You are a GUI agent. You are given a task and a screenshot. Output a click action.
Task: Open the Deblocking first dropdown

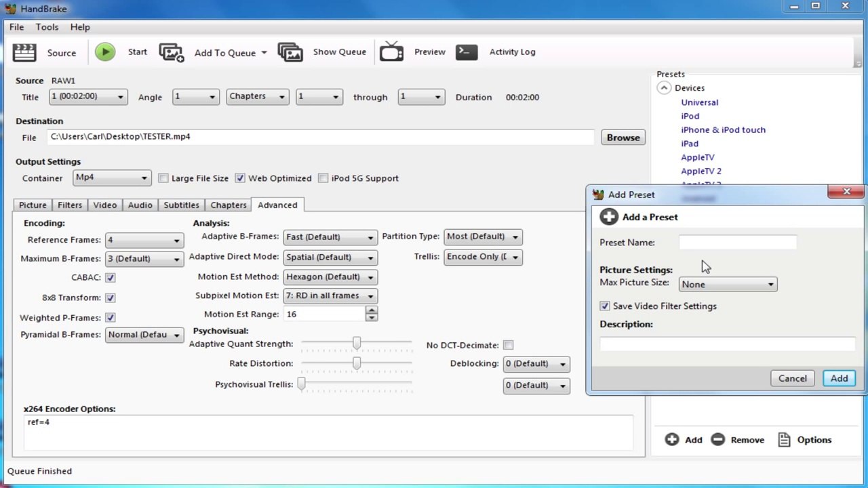click(536, 364)
